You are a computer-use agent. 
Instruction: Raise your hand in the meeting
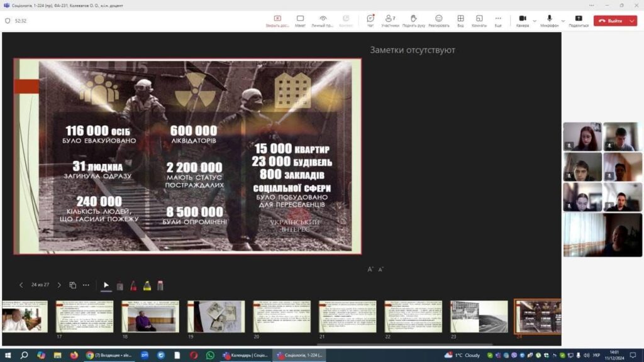pyautogui.click(x=413, y=21)
